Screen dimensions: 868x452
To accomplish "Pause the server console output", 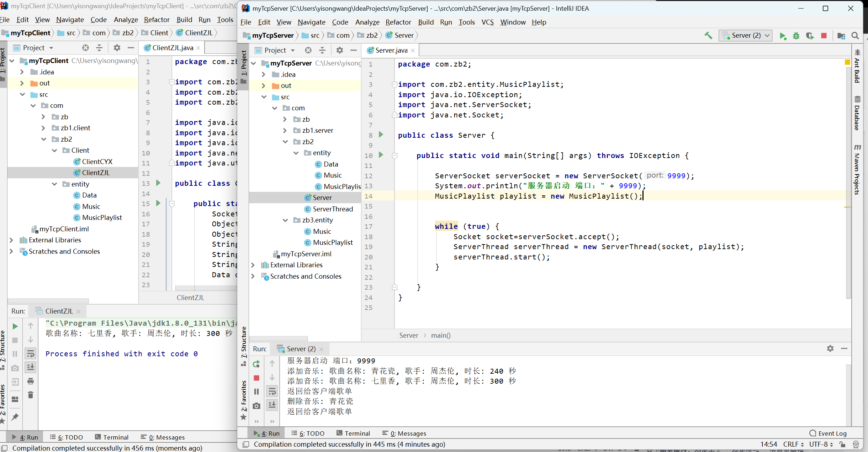I will (256, 391).
